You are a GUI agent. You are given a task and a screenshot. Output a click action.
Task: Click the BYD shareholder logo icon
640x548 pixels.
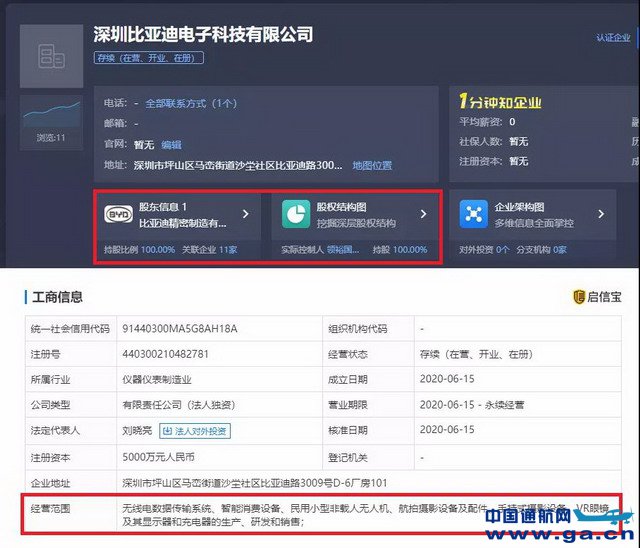[x=118, y=214]
